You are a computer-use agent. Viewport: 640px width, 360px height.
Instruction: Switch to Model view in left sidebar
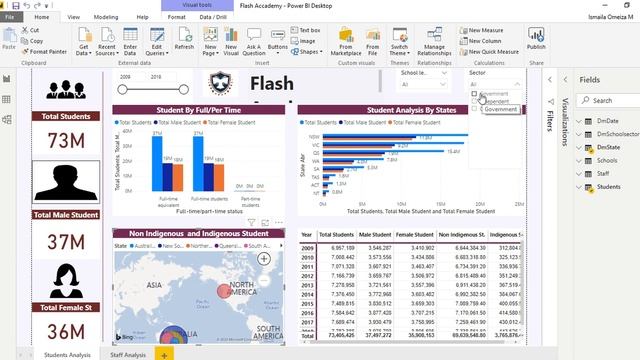(7, 120)
